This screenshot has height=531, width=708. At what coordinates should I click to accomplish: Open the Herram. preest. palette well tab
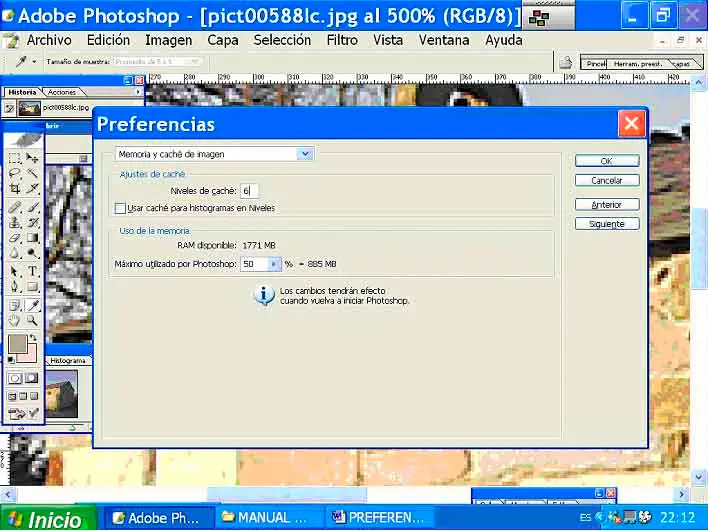[x=638, y=64]
